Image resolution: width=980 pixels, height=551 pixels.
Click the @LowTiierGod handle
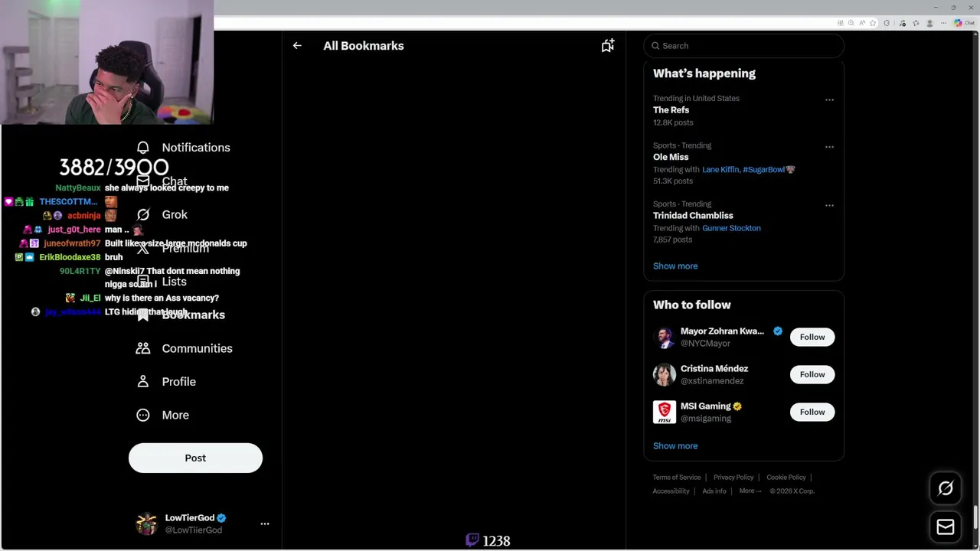(x=194, y=530)
